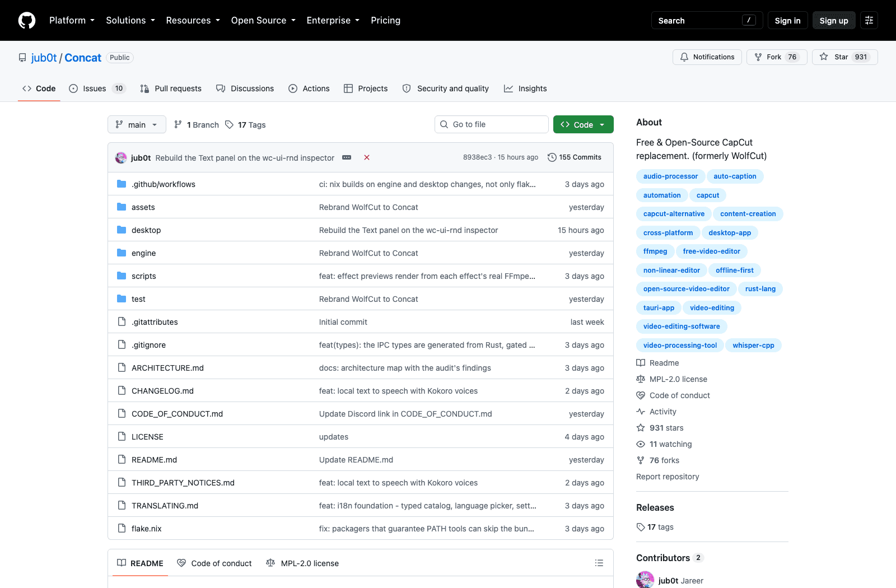Open the engine folder
896x588 pixels.
point(144,253)
